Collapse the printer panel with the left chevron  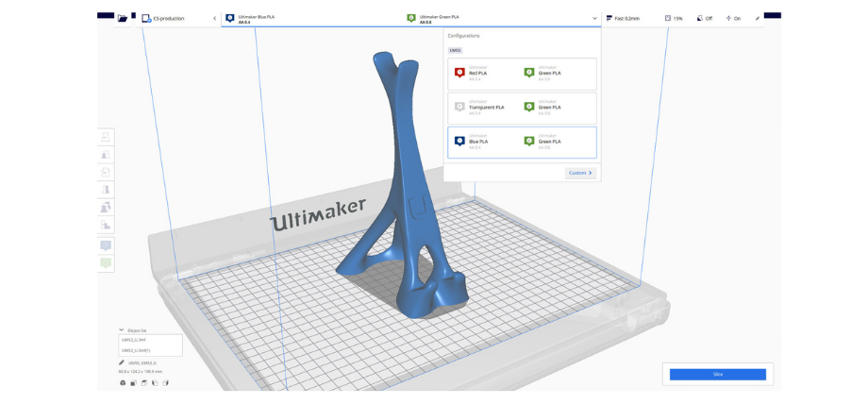point(215,18)
